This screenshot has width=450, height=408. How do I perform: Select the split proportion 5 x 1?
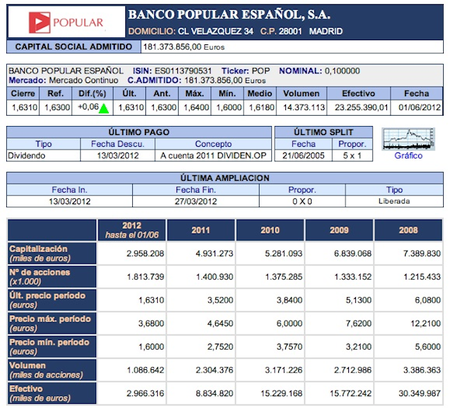click(352, 156)
